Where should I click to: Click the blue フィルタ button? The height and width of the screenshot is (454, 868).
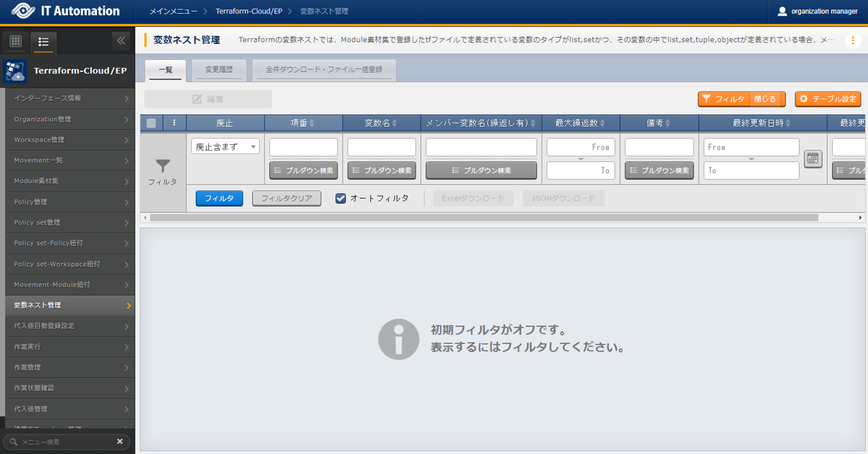[x=219, y=199]
